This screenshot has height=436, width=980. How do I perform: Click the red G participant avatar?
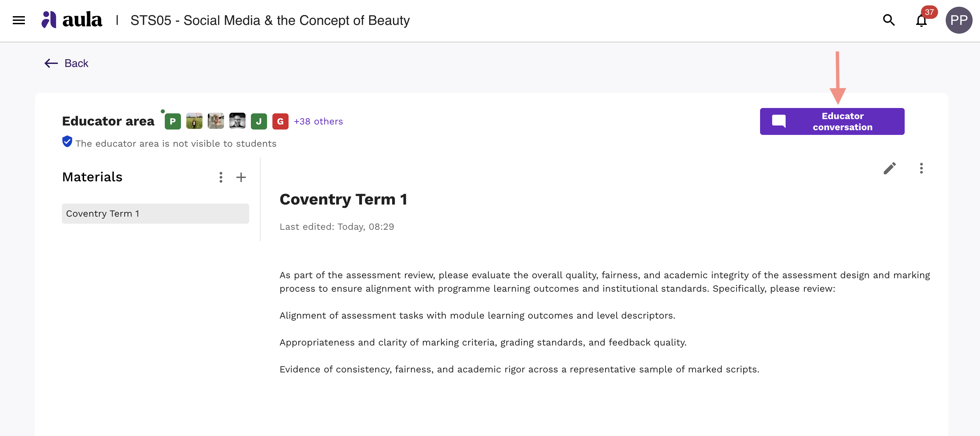pyautogui.click(x=280, y=121)
